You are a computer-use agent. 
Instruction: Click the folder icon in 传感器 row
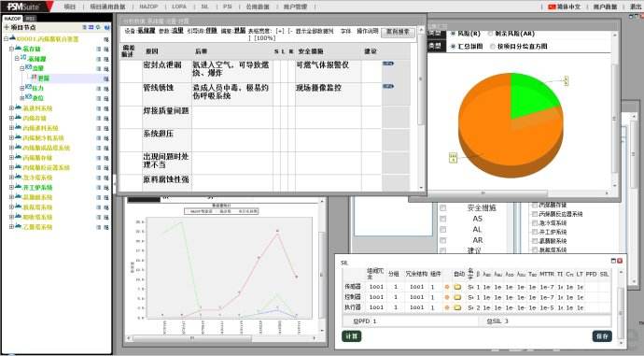tap(457, 287)
